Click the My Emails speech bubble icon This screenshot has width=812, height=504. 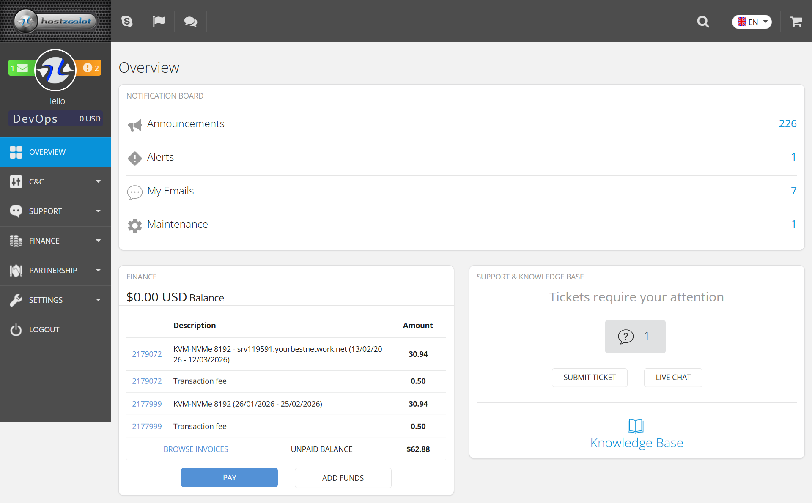click(135, 192)
